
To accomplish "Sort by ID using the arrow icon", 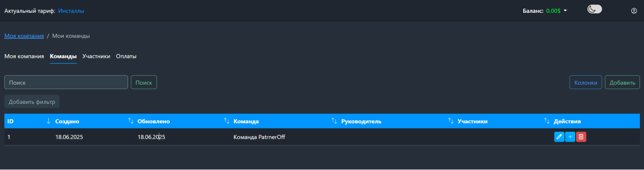I will [48, 121].
